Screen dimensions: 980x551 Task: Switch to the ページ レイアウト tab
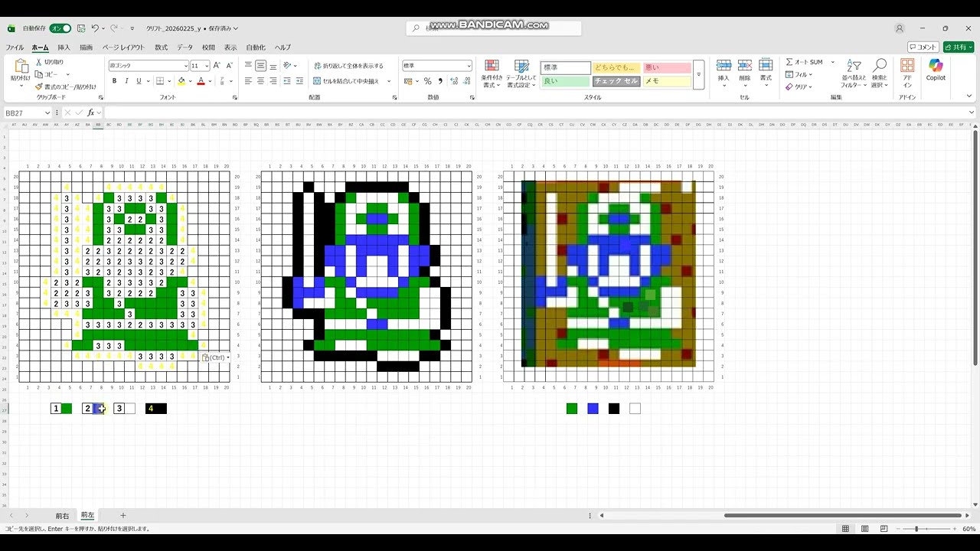pyautogui.click(x=123, y=47)
